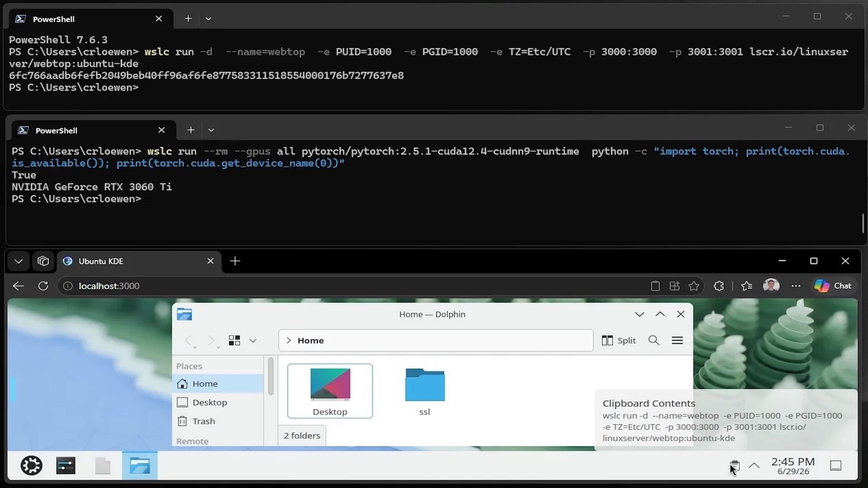Close the Dolphin file manager window
The height and width of the screenshot is (488, 868).
point(681,314)
